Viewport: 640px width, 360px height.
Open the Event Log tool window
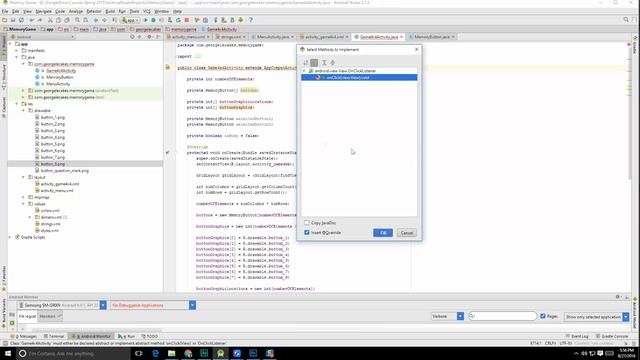(x=577, y=336)
